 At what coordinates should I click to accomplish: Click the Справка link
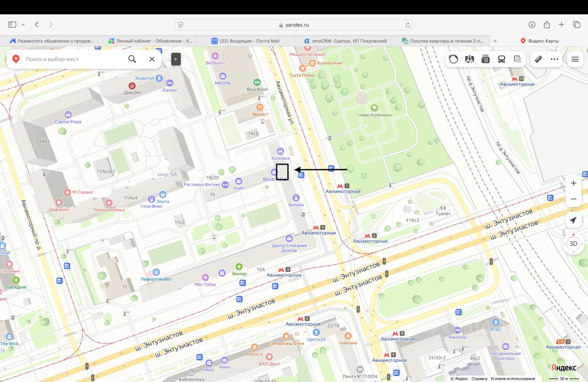[479, 379]
